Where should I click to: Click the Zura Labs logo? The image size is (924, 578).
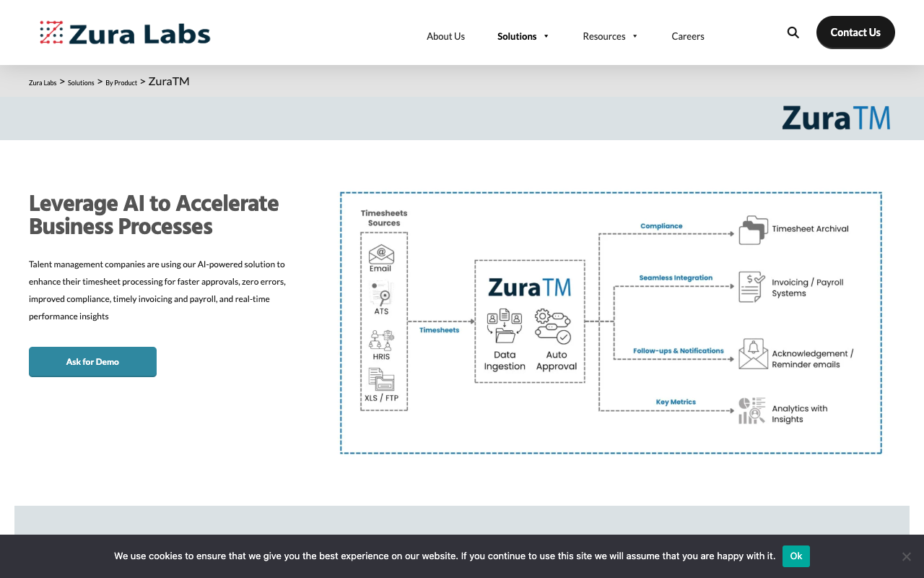click(125, 33)
